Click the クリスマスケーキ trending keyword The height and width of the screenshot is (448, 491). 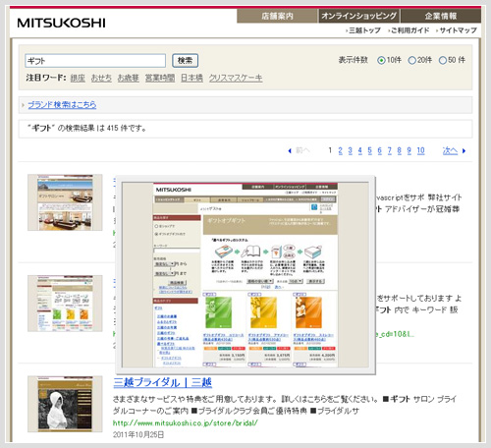(x=236, y=78)
